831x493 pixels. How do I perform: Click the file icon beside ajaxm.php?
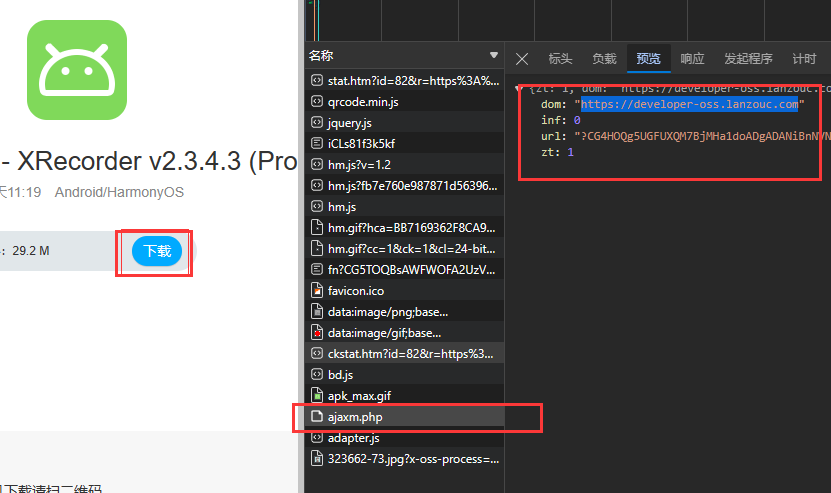click(317, 416)
